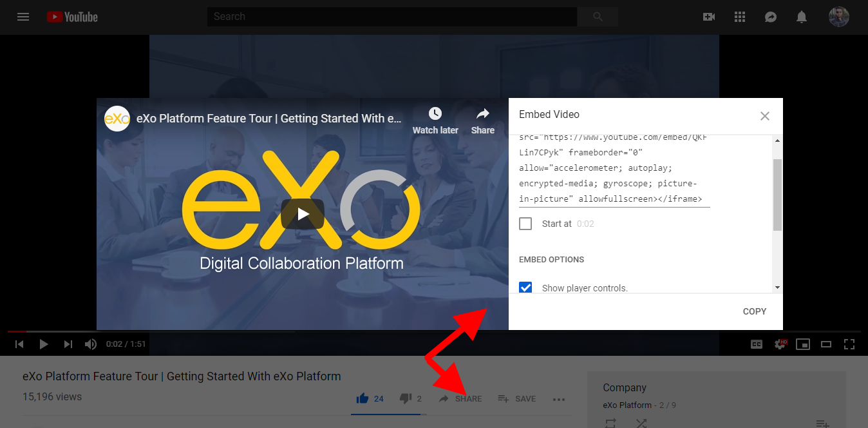Open the YouTube guide hamburger menu
The width and height of the screenshot is (868, 428).
[23, 17]
